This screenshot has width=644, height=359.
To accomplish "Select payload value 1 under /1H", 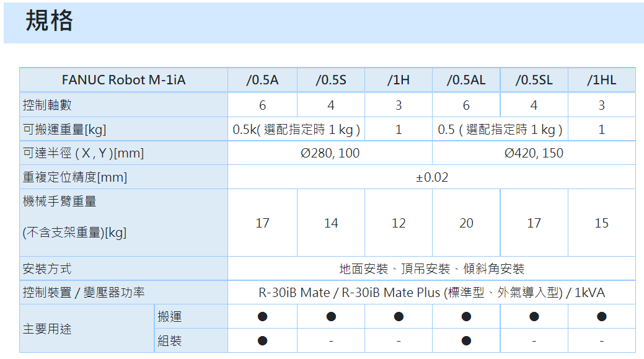I will click(x=399, y=130).
